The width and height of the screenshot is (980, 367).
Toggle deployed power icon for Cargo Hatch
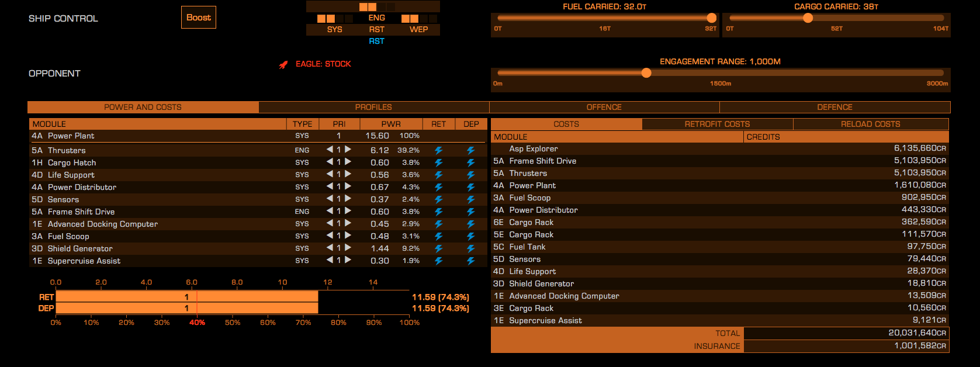click(470, 162)
